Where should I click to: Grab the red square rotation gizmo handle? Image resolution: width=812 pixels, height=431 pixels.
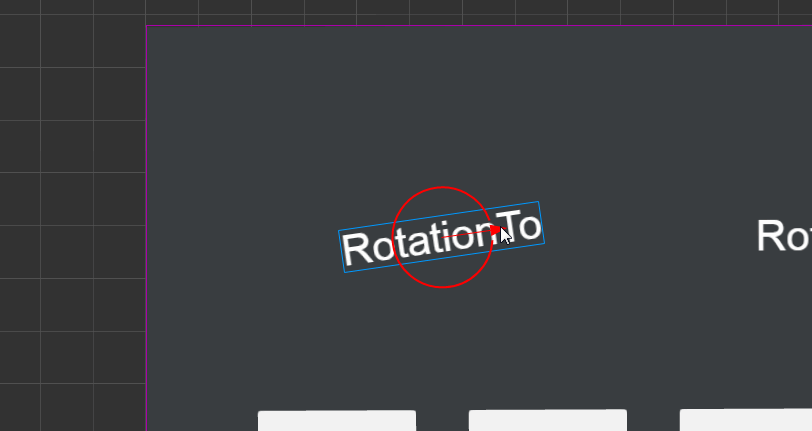(x=496, y=229)
